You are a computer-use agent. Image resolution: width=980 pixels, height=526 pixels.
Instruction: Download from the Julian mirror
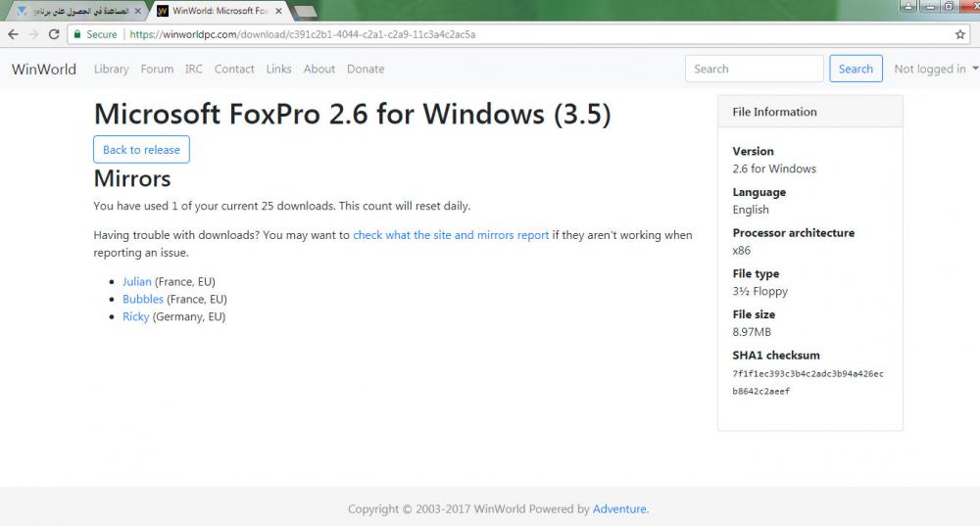click(137, 281)
